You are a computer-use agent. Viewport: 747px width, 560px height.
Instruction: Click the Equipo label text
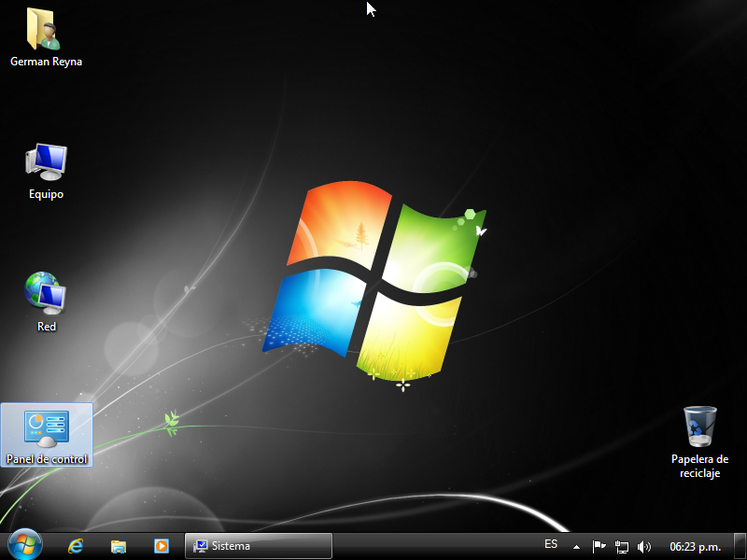(46, 194)
